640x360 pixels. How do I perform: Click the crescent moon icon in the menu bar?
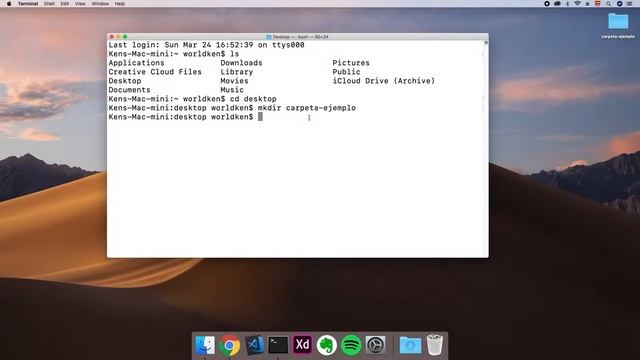pos(567,4)
